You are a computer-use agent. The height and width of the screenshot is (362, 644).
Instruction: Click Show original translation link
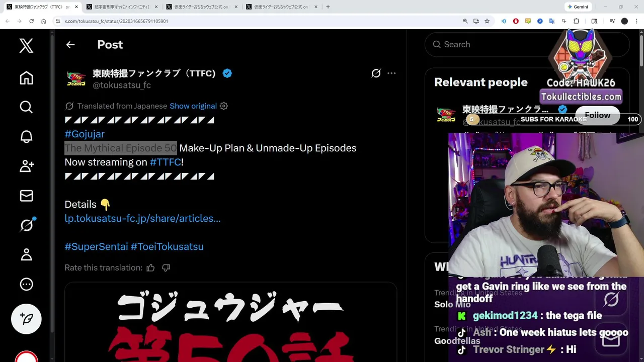[193, 106]
